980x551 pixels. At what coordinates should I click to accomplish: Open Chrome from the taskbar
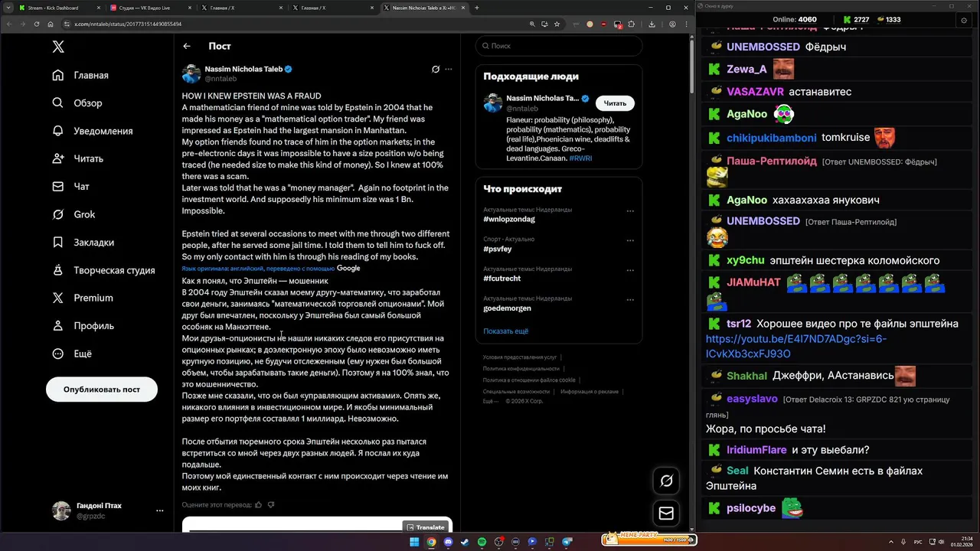[431, 542]
